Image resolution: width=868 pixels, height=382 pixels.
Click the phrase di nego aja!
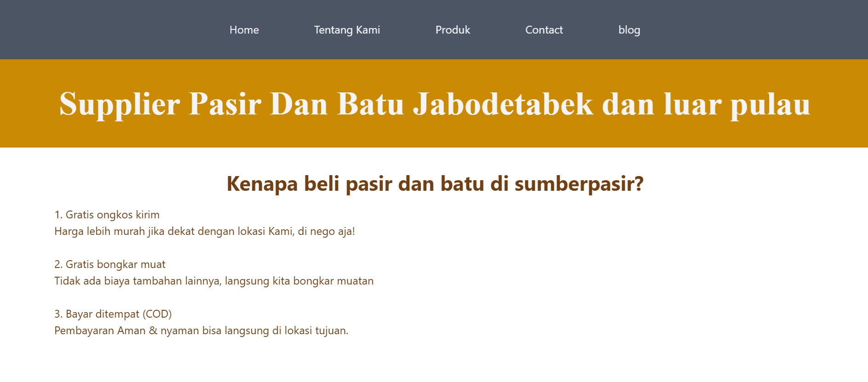tap(326, 231)
